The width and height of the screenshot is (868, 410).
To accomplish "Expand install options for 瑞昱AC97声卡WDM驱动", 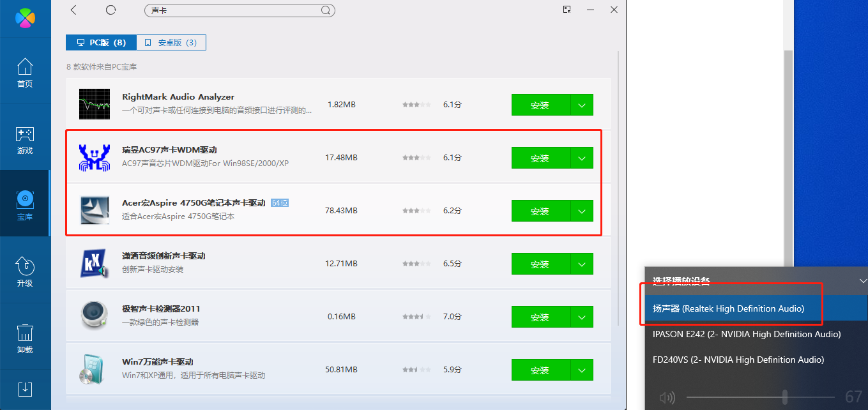I will pos(582,158).
